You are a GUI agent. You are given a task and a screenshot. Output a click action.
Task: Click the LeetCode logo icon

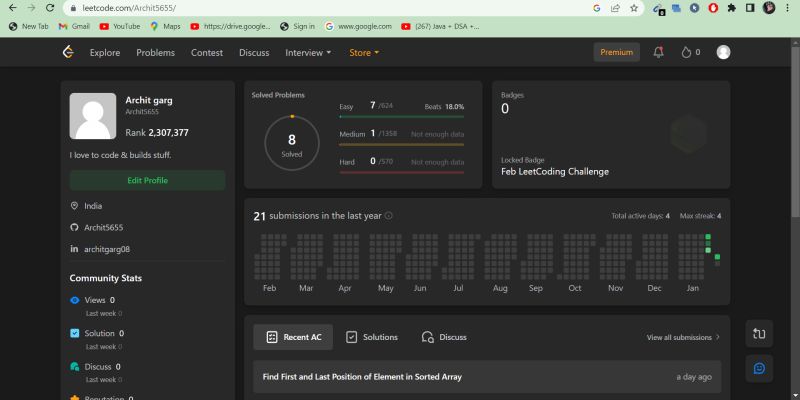tap(68, 52)
